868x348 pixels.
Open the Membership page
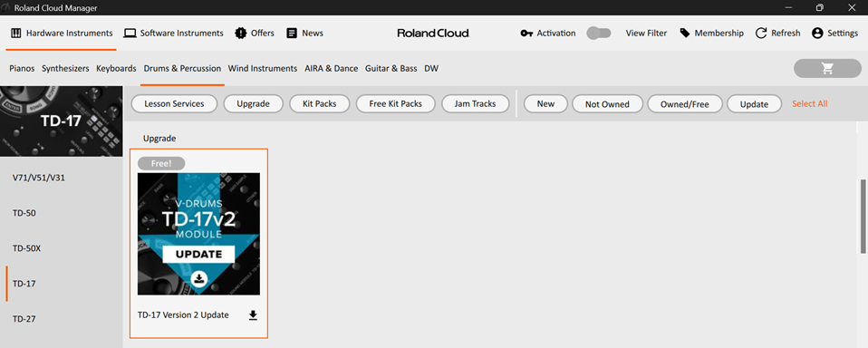(x=712, y=34)
